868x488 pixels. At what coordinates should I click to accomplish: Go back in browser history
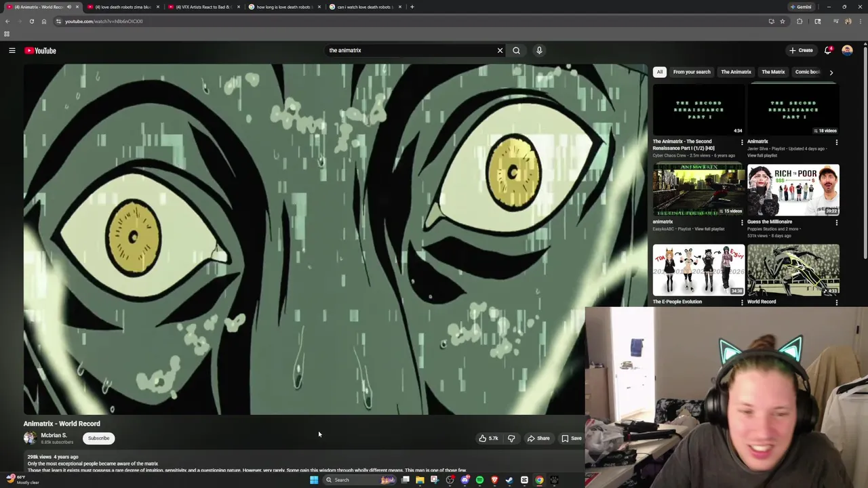click(7, 21)
